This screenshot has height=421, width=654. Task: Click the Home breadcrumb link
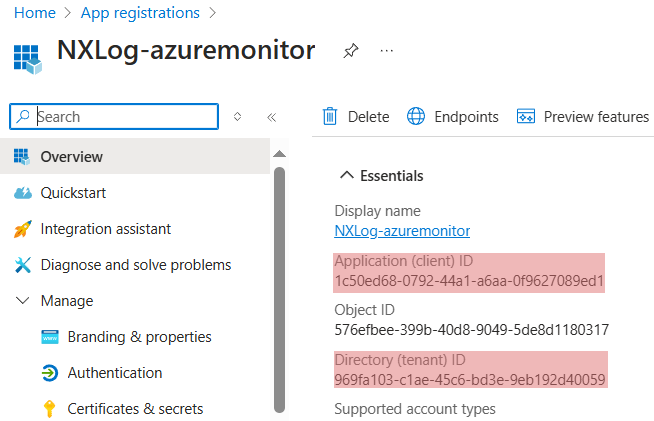(35, 13)
